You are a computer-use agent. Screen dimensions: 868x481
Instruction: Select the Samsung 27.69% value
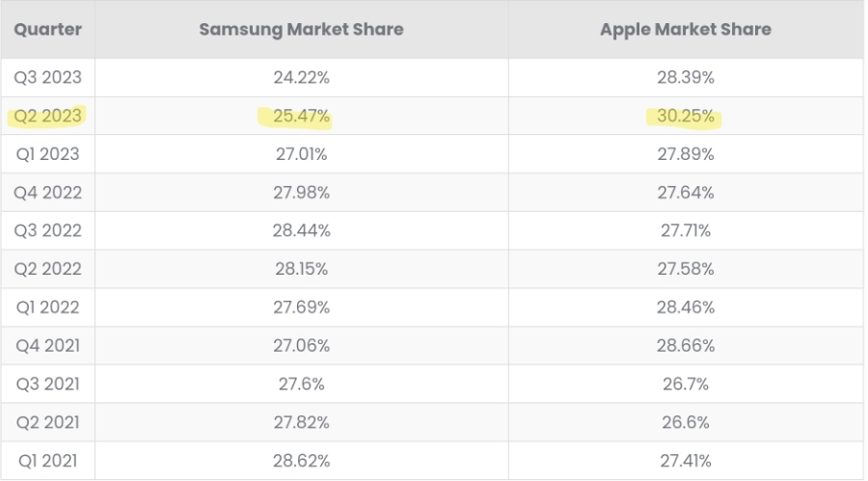301,307
